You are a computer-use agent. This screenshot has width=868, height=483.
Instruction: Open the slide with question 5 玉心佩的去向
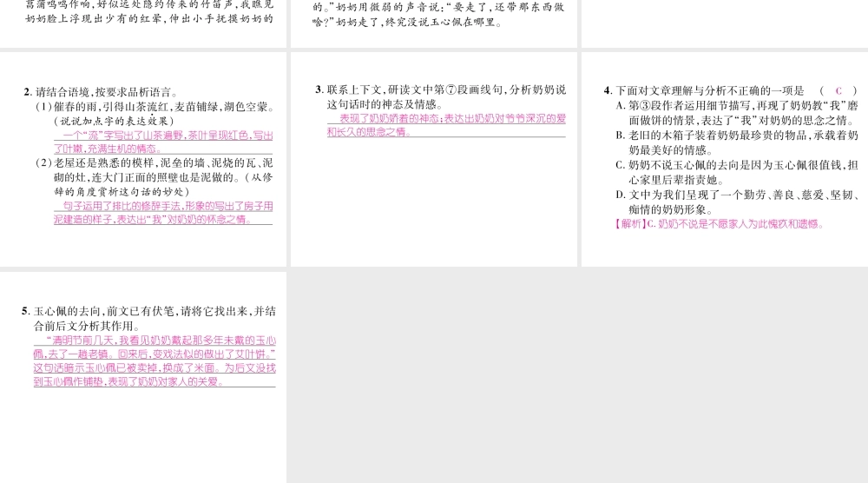pos(143,377)
